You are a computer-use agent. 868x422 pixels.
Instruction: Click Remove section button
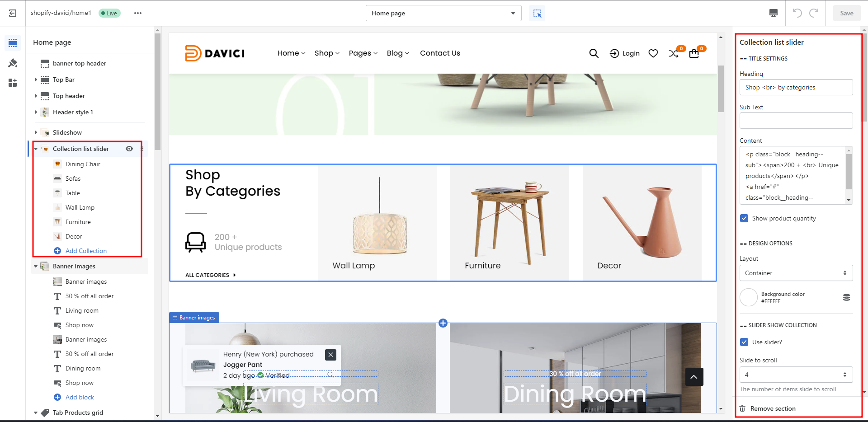773,408
